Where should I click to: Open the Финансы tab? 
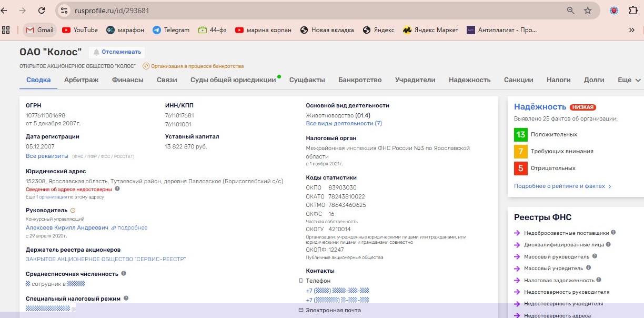click(x=128, y=80)
